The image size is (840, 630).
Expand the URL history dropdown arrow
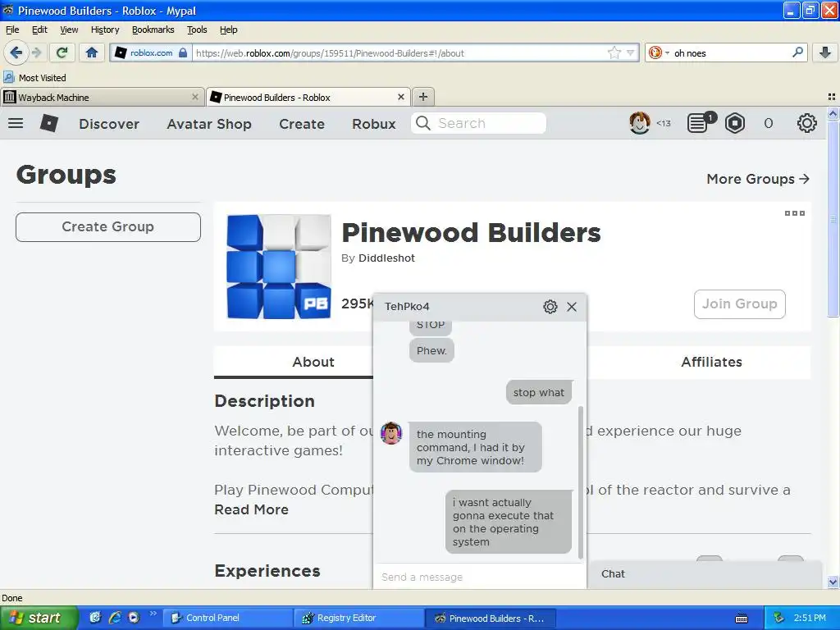click(x=630, y=52)
